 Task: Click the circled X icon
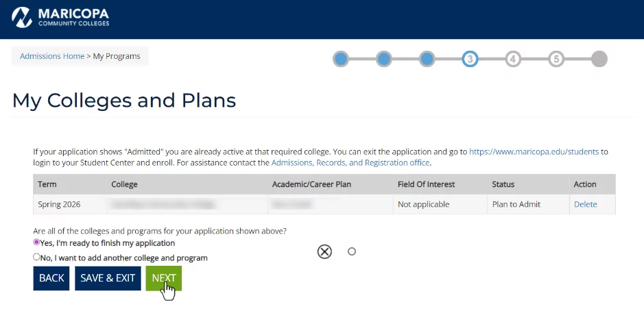pos(324,252)
